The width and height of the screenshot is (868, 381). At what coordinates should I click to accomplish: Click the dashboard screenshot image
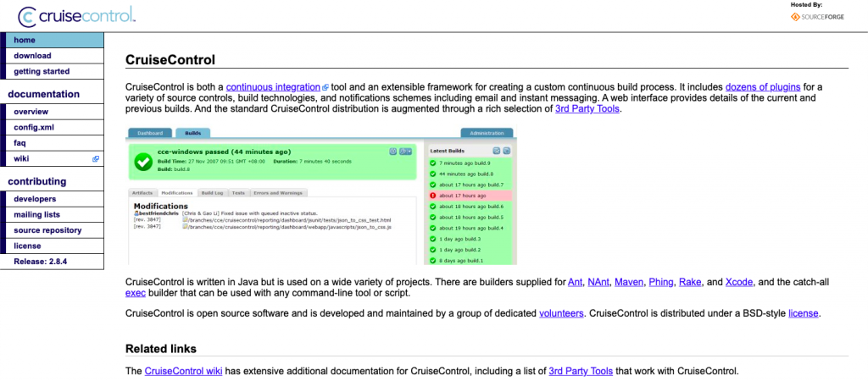321,196
